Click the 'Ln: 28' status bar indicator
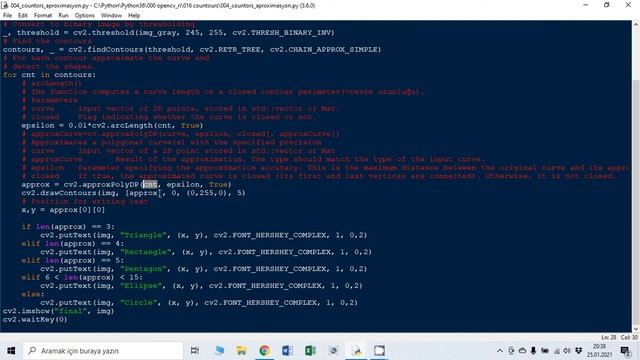The height and width of the screenshot is (360, 640). pyautogui.click(x=609, y=338)
